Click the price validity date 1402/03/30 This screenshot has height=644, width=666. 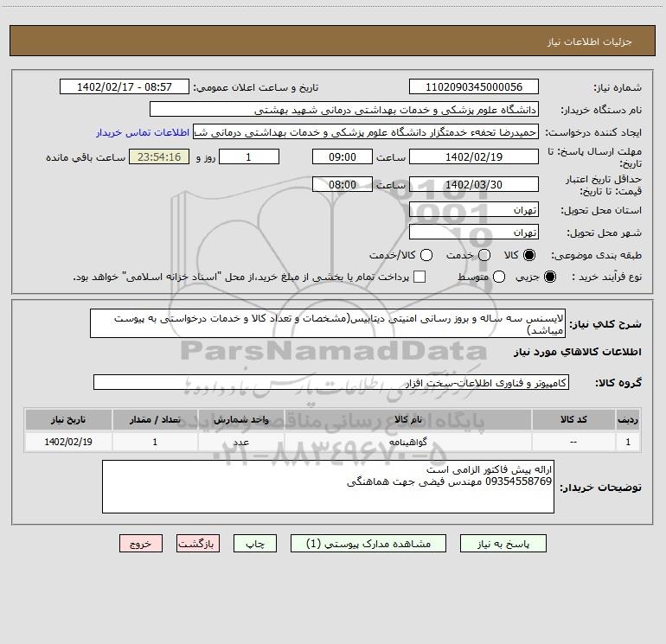click(474, 184)
